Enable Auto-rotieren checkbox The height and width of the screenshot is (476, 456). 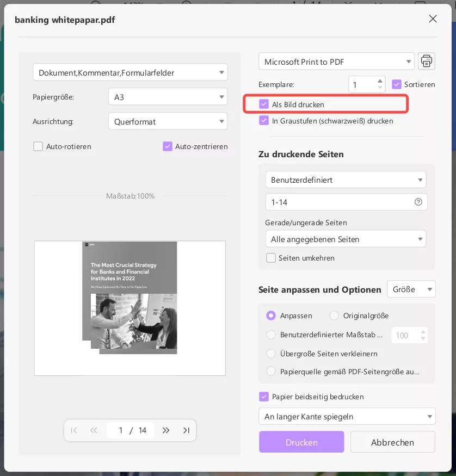tap(38, 146)
